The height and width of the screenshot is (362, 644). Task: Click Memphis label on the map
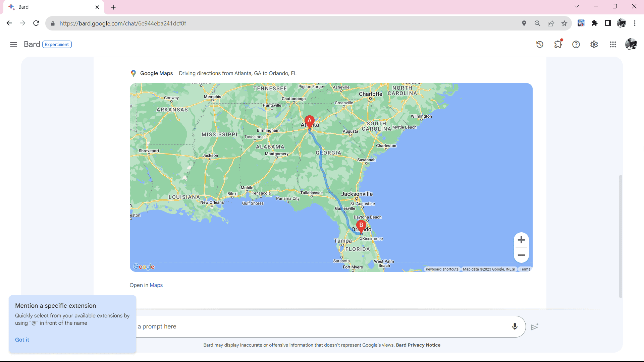pos(212,97)
